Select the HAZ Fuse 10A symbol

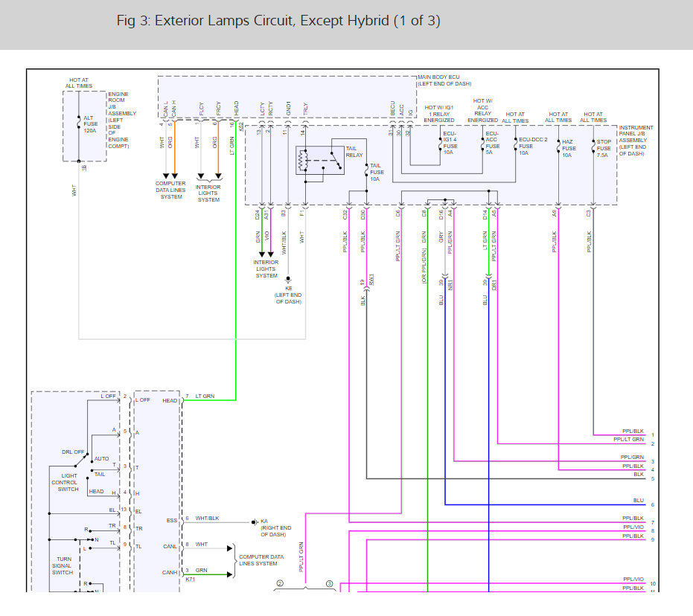[558, 147]
